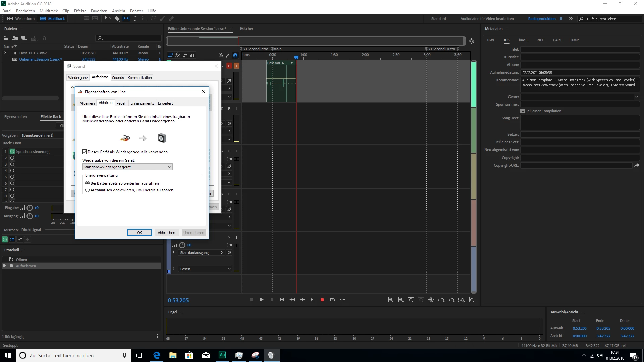Image resolution: width=644 pixels, height=362 pixels.
Task: Select Automatisch deaktivieren energy option
Action: 88,190
